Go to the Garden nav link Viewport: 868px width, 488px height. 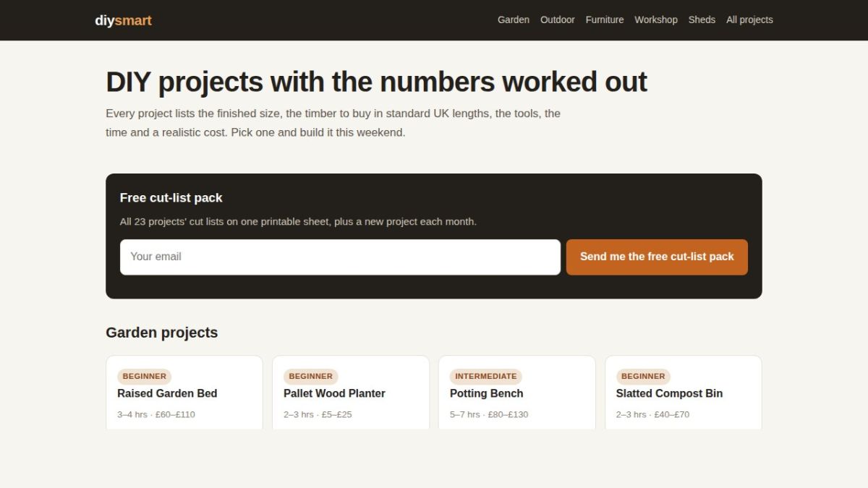[514, 20]
